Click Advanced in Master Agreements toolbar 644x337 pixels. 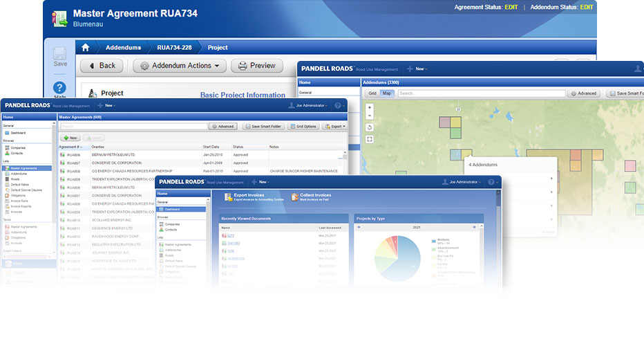pyautogui.click(x=223, y=127)
